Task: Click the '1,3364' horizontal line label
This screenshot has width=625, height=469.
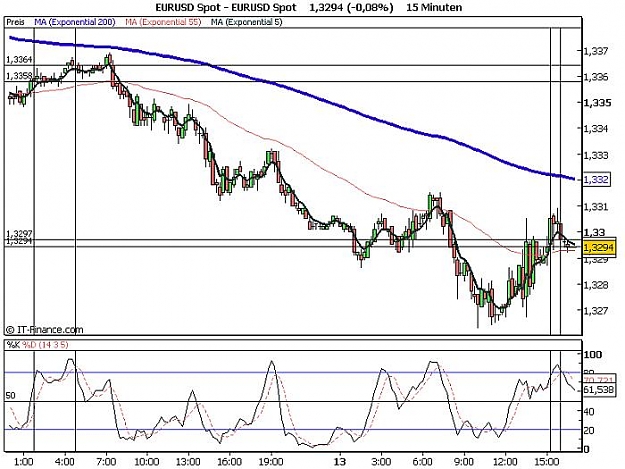Action: tap(19, 60)
